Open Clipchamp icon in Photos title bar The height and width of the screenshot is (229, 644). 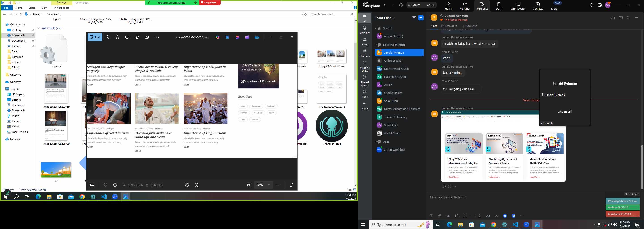pos(247,37)
